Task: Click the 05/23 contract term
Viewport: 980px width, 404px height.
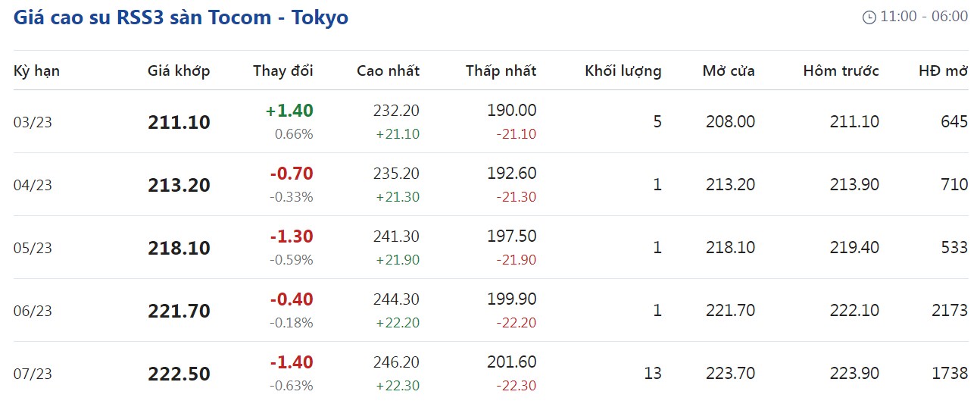Action: point(33,248)
